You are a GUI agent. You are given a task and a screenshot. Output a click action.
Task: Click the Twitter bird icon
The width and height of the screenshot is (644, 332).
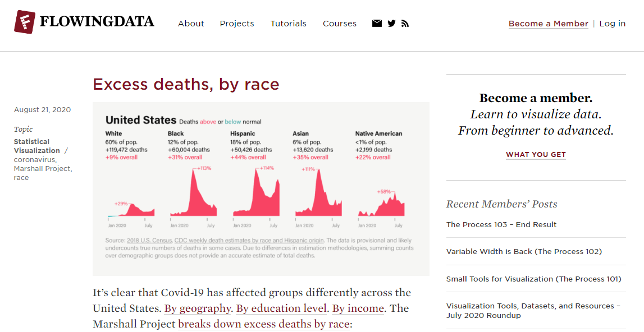pyautogui.click(x=391, y=23)
